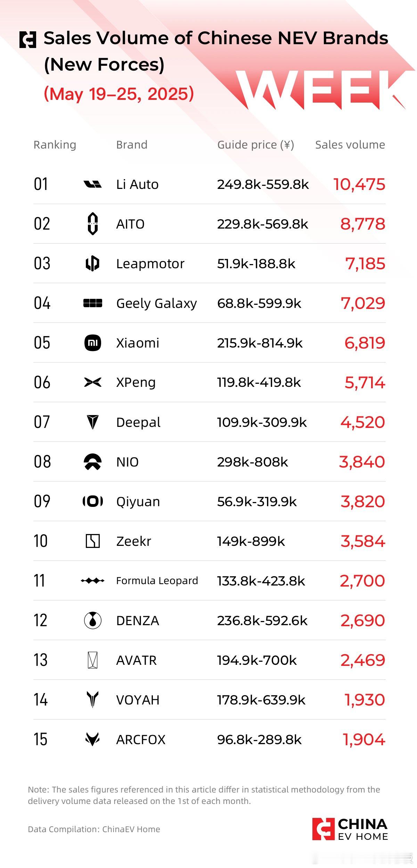
Task: Click the Sales volume column header
Action: coord(350,145)
